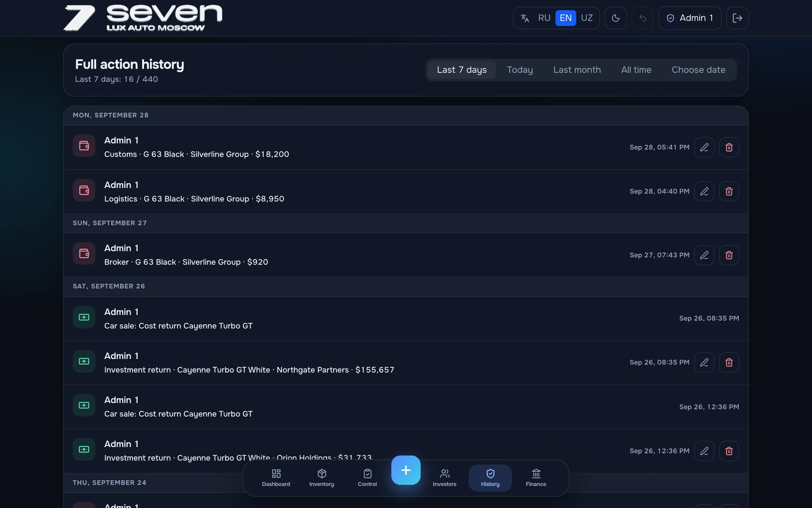Edit the Customs G 63 Black $18,200 entry

click(x=704, y=147)
